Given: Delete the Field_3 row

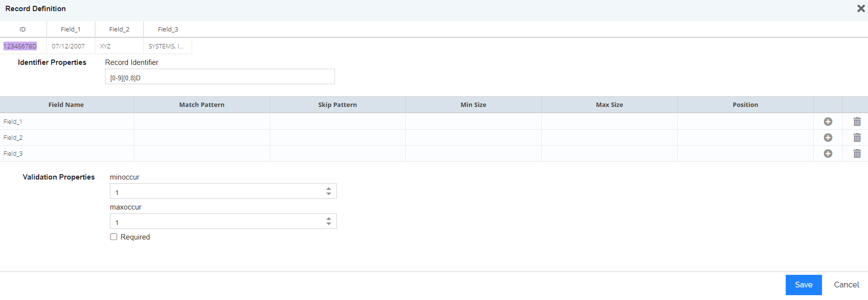Looking at the screenshot, I should [857, 153].
